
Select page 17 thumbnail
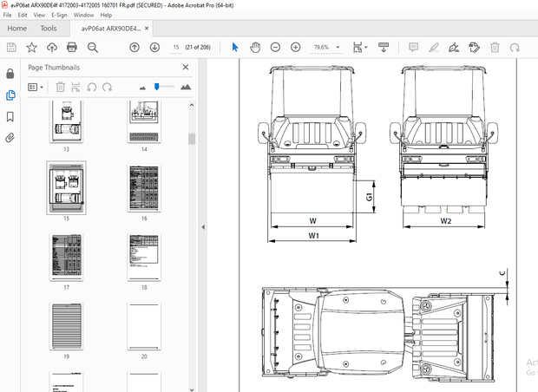click(x=66, y=258)
